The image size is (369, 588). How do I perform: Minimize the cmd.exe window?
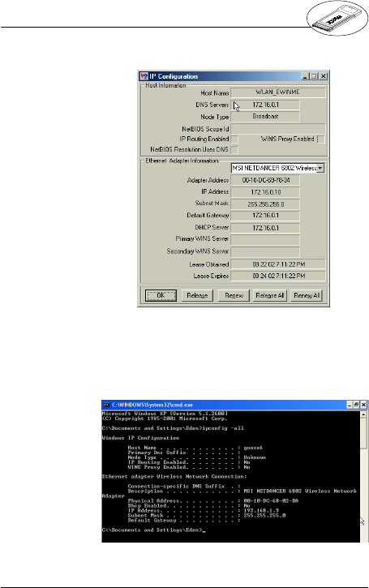(x=350, y=405)
